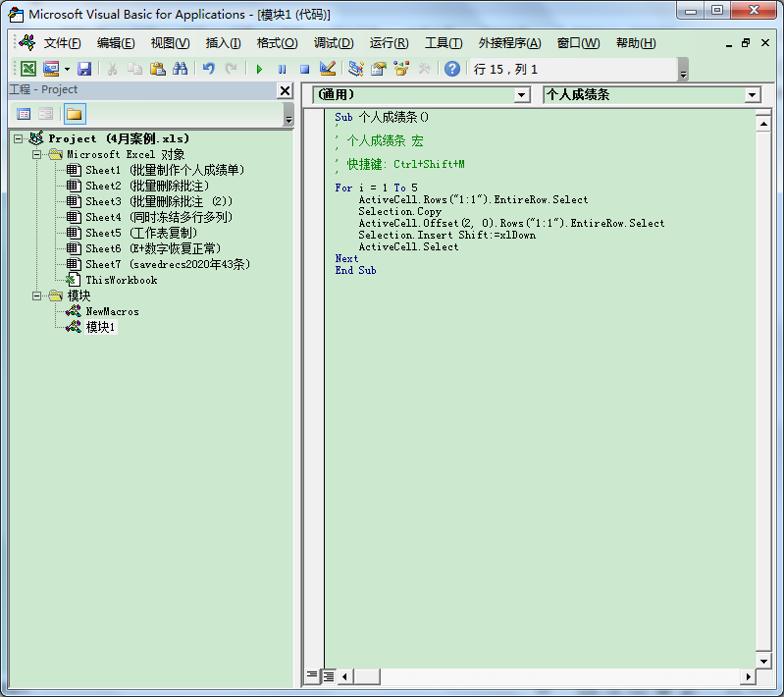The width and height of the screenshot is (784, 697).
Task: Toggle Folders view in Project panel
Action: 75,114
